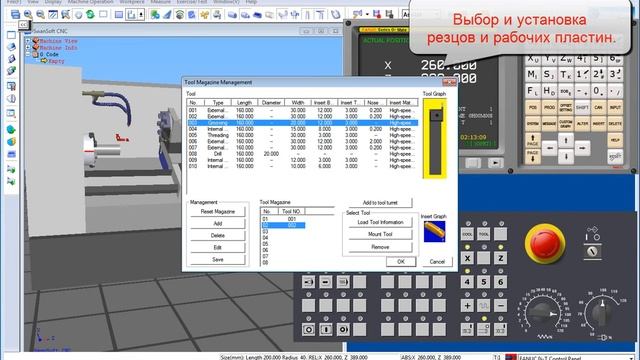Click the plus jog direction button

tap(467, 305)
